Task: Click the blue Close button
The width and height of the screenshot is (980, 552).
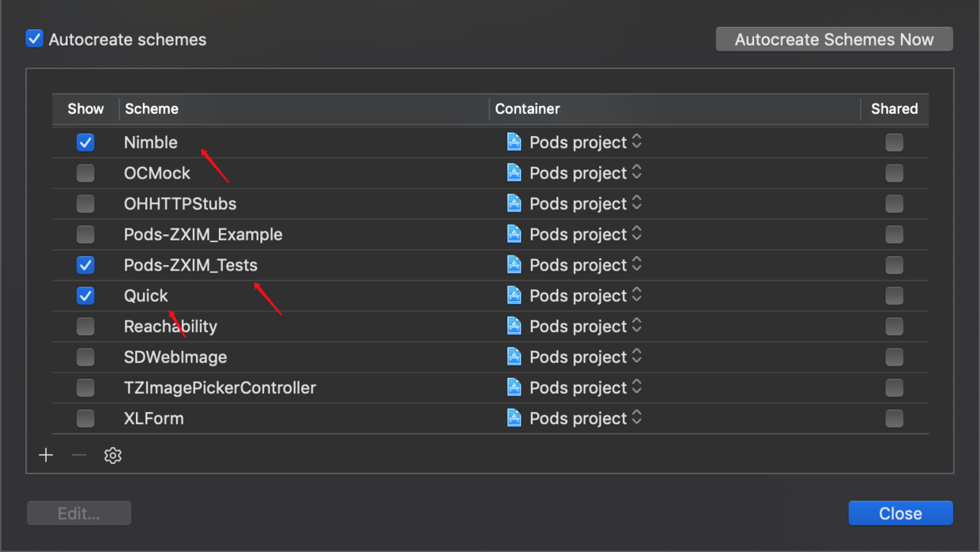Action: pos(900,513)
